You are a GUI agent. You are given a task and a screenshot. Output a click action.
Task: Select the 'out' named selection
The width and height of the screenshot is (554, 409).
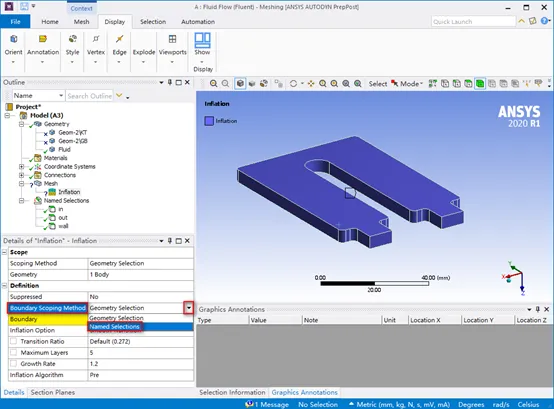(63, 218)
